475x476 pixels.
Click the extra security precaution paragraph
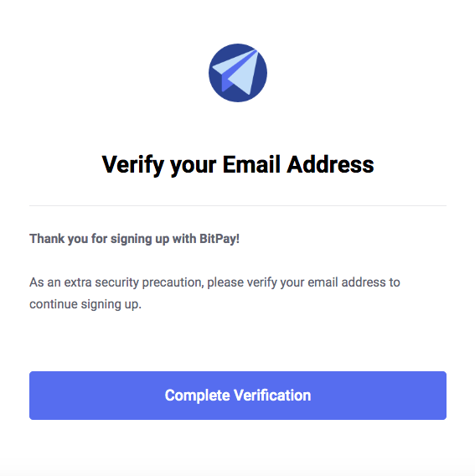point(214,293)
